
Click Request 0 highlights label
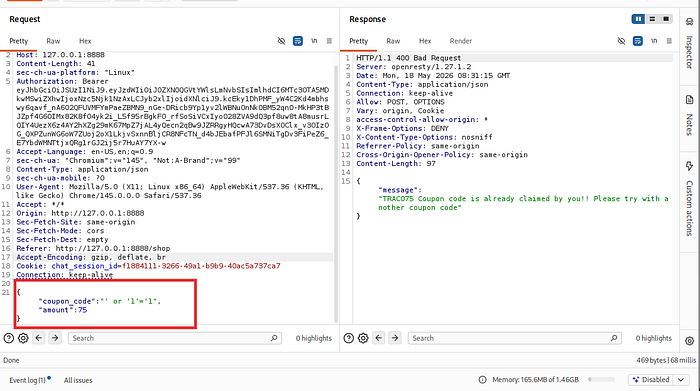pyautogui.click(x=313, y=338)
